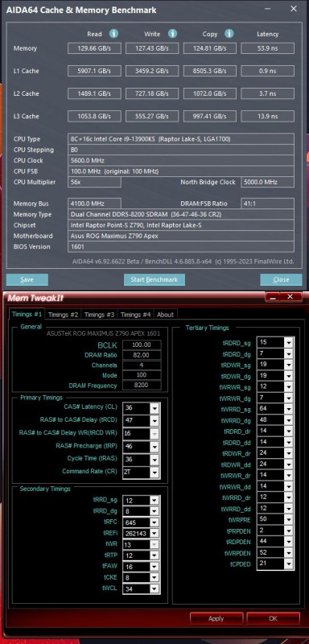Open the RAS# Precharge (tRP) dropdown
The image size is (309, 644).
tap(154, 447)
